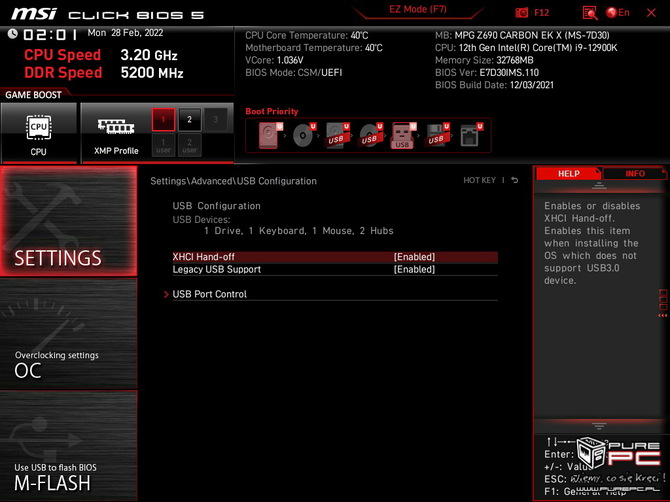Select the XHCI Hand-off setting row
This screenshot has height=502, width=670.
(335, 257)
